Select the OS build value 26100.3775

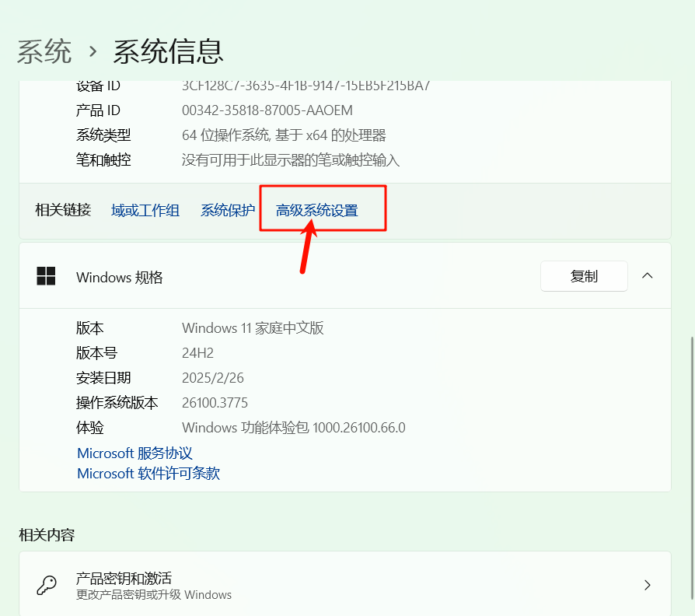(x=215, y=403)
